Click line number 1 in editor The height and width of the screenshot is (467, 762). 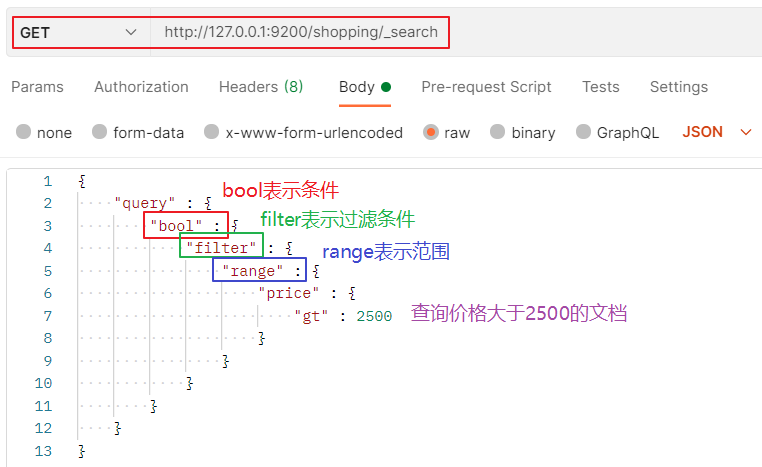pyautogui.click(x=48, y=181)
